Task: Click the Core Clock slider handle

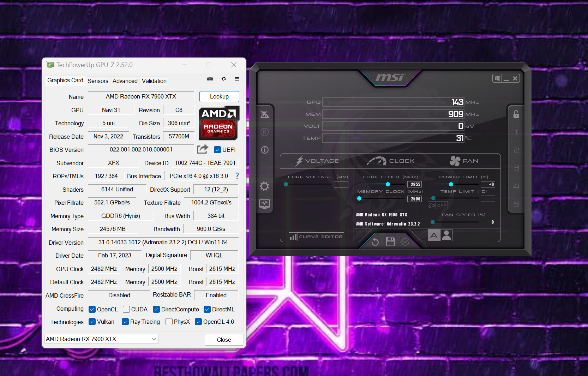Action: 388,184
